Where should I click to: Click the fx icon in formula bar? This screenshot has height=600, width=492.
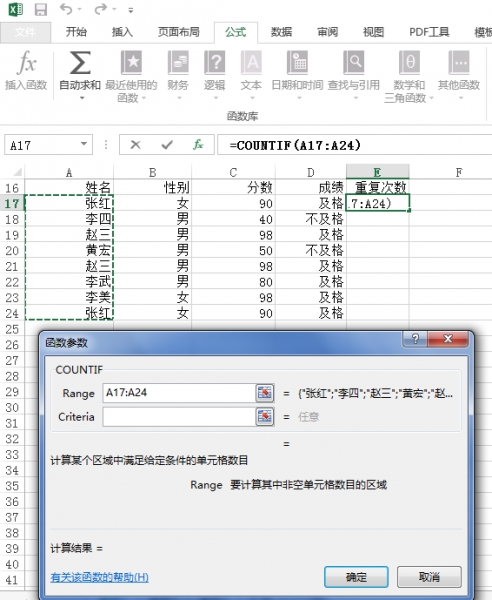point(198,145)
